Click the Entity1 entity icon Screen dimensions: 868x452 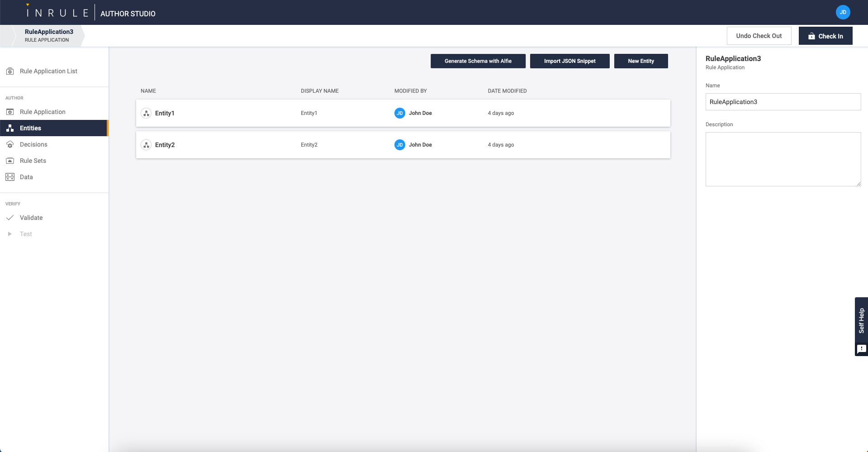click(x=146, y=113)
